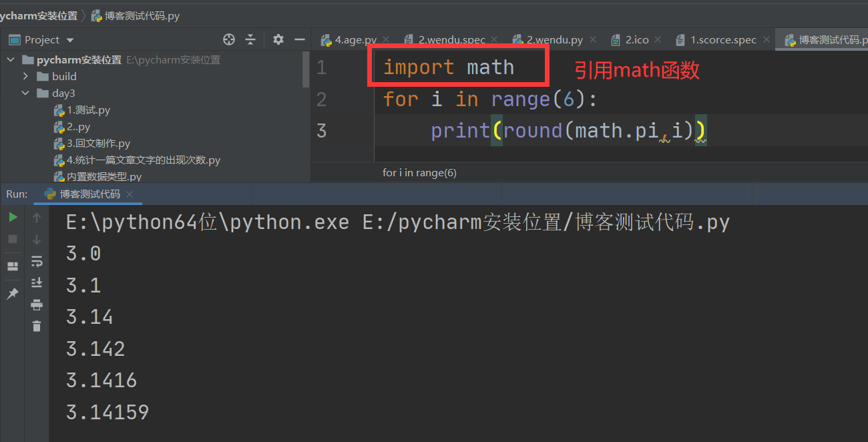Click line number 1 in the gutter
Image resolution: width=868 pixels, height=442 pixels.
point(322,67)
